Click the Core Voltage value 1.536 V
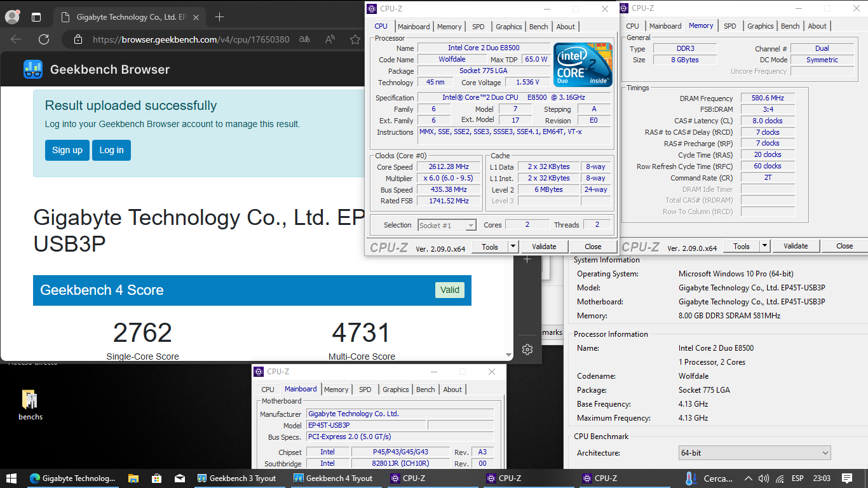Image resolution: width=868 pixels, height=488 pixels. [527, 83]
